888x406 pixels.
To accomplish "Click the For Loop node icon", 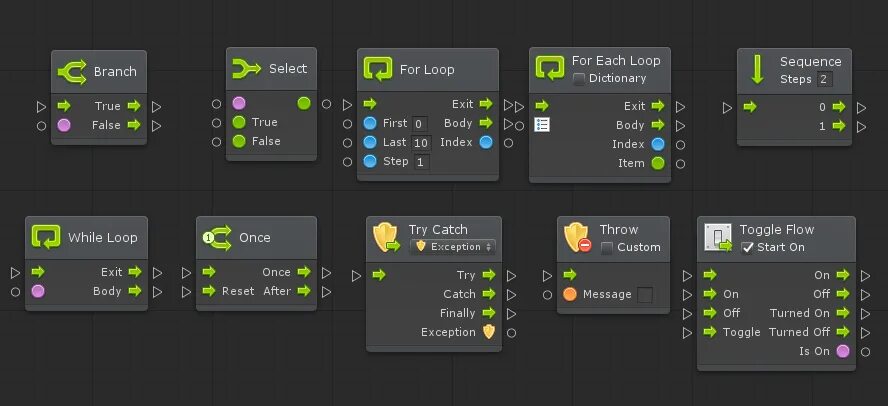I will point(378,69).
